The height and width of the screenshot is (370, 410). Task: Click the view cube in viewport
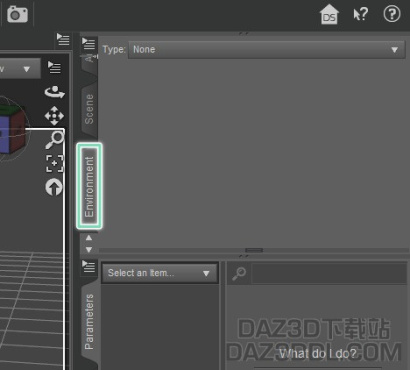click(x=12, y=129)
